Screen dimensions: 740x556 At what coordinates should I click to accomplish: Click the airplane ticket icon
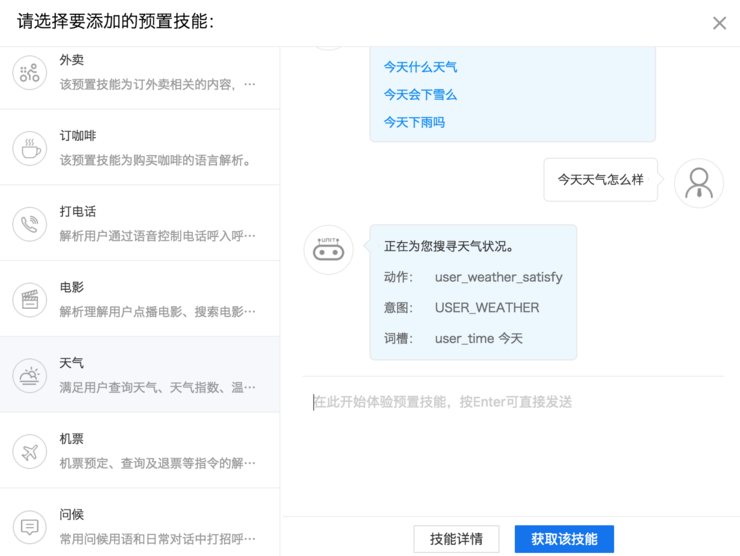(x=30, y=452)
